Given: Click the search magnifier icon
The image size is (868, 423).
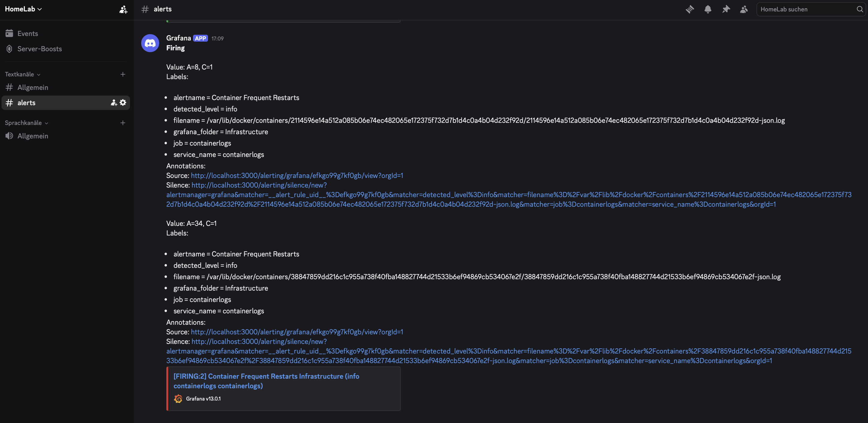Looking at the screenshot, I should [860, 9].
